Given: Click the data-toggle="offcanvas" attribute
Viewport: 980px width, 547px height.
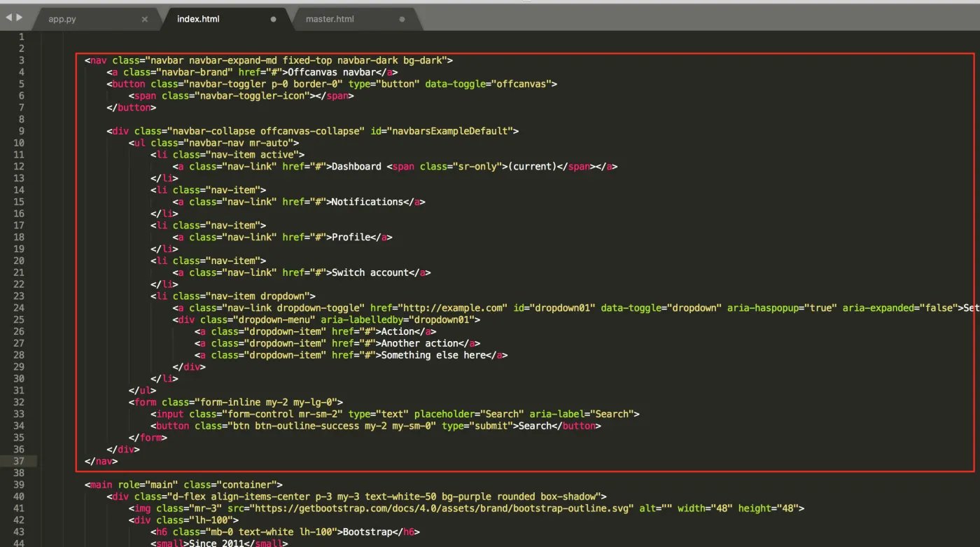Looking at the screenshot, I should tap(489, 84).
